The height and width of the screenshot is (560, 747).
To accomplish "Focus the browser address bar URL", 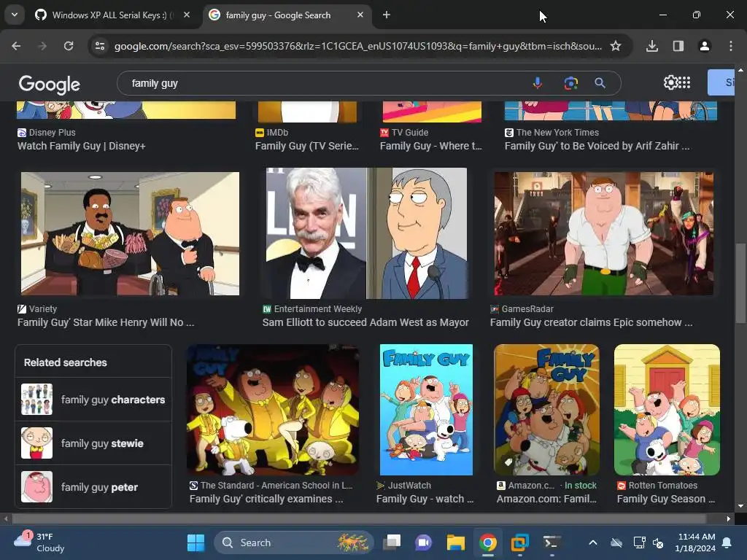I will 357,46.
